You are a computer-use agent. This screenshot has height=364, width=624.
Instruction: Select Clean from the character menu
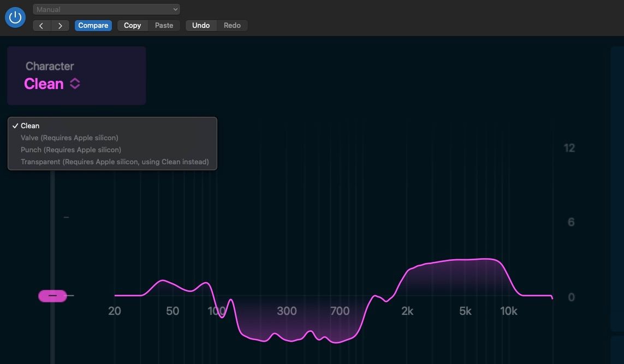(x=30, y=126)
